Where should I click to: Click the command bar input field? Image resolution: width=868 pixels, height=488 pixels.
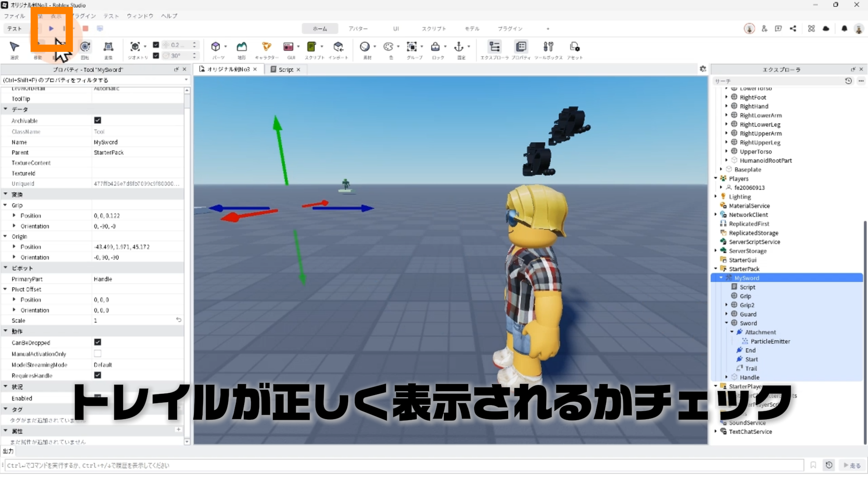[402, 465]
